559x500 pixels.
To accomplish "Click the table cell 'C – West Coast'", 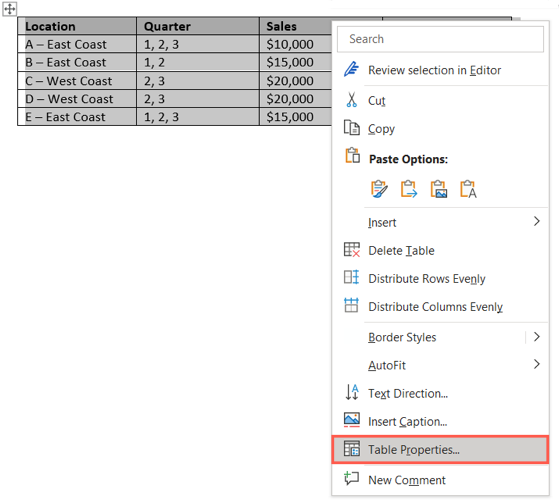I will click(77, 81).
